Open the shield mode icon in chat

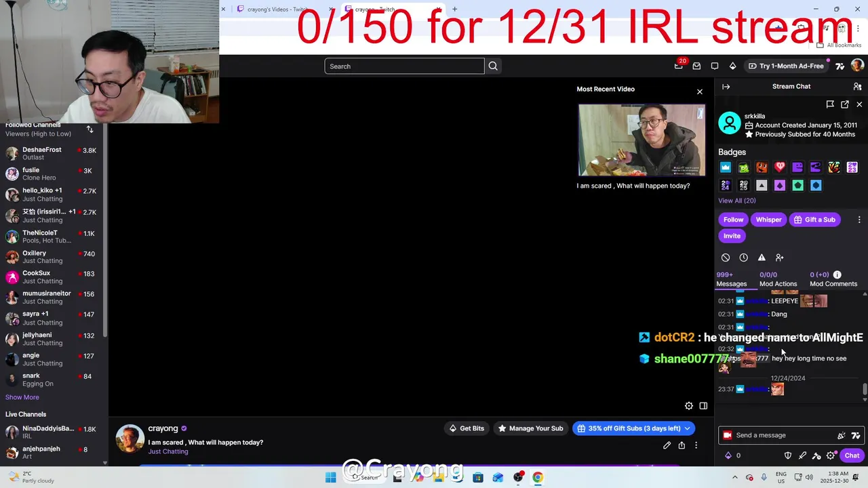pyautogui.click(x=788, y=455)
